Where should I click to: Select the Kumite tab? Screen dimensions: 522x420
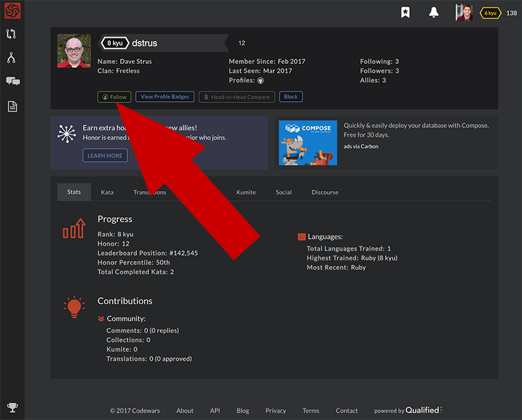[x=246, y=192]
